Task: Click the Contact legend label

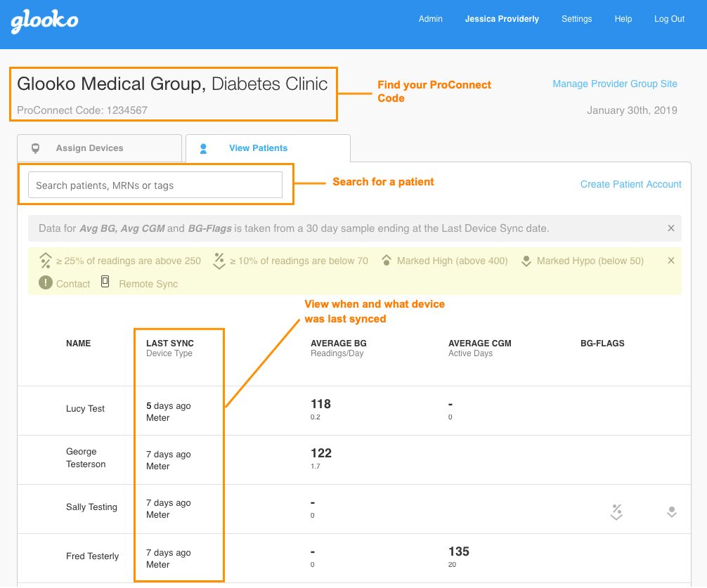Action: pyautogui.click(x=73, y=284)
